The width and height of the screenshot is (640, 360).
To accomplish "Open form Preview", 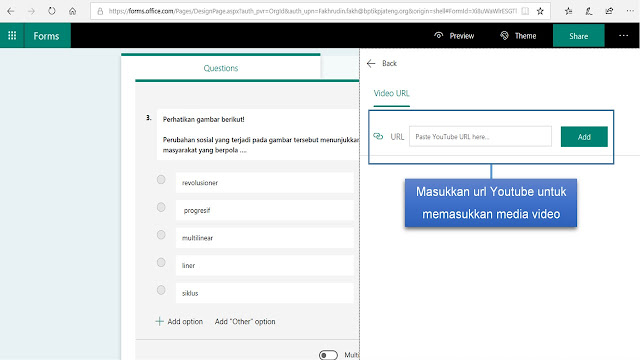I will (454, 36).
